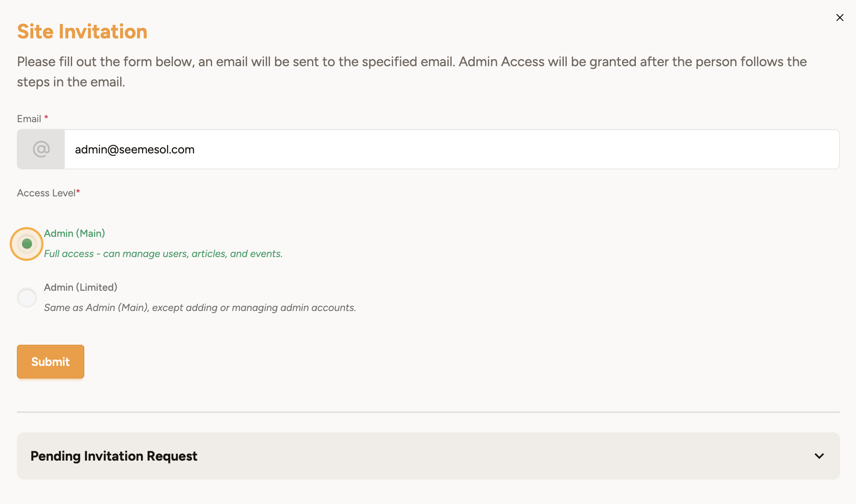Click the Admin (Main) label text
Image resolution: width=856 pixels, height=504 pixels.
[75, 233]
